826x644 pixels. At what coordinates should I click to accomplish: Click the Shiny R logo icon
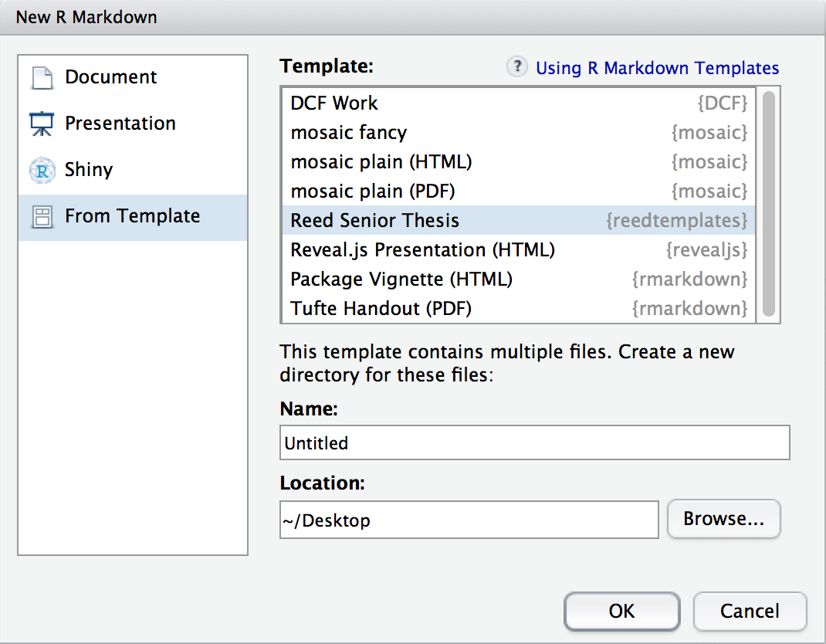(42, 170)
